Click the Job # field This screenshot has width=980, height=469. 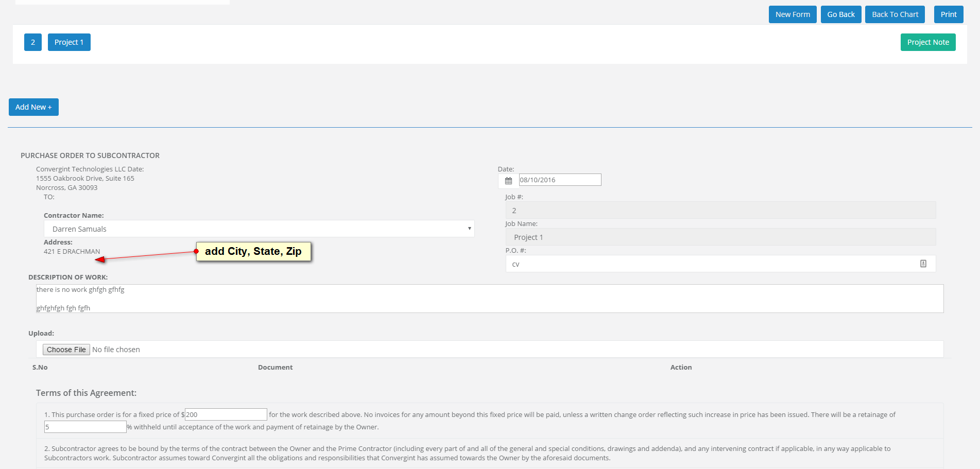point(720,211)
